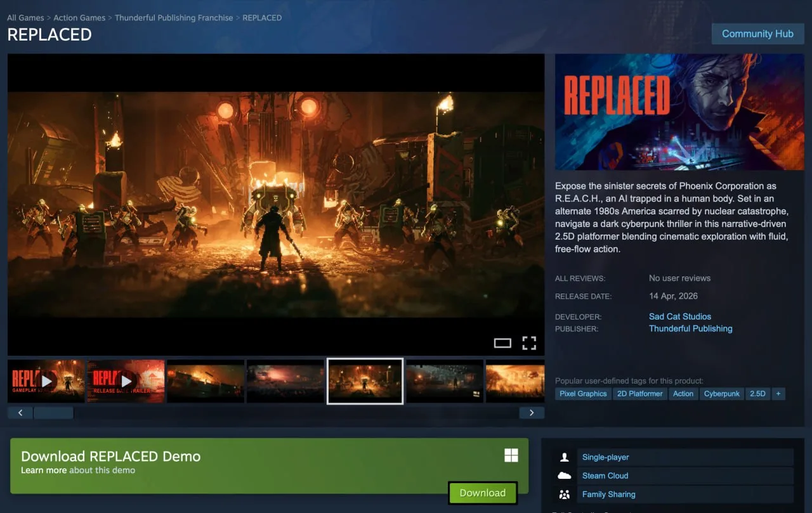The height and width of the screenshot is (513, 812).
Task: Select fourth screenshot thumbnail in strip
Action: point(285,381)
